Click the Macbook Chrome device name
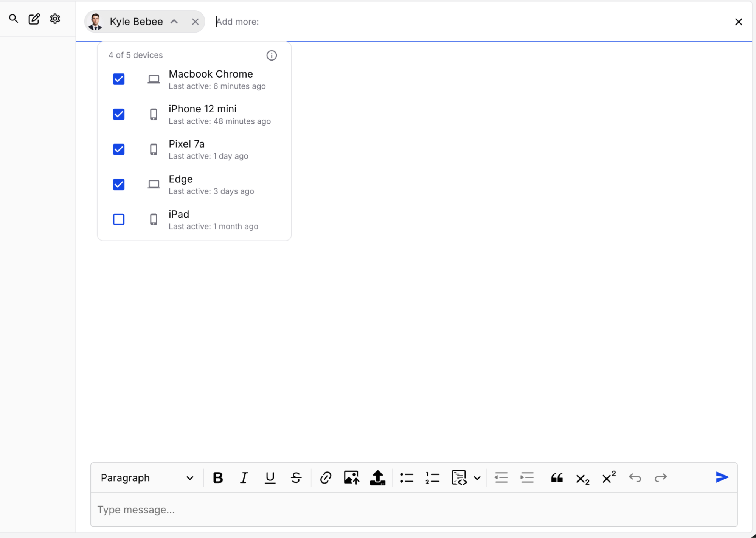The width and height of the screenshot is (756, 538). 211,74
